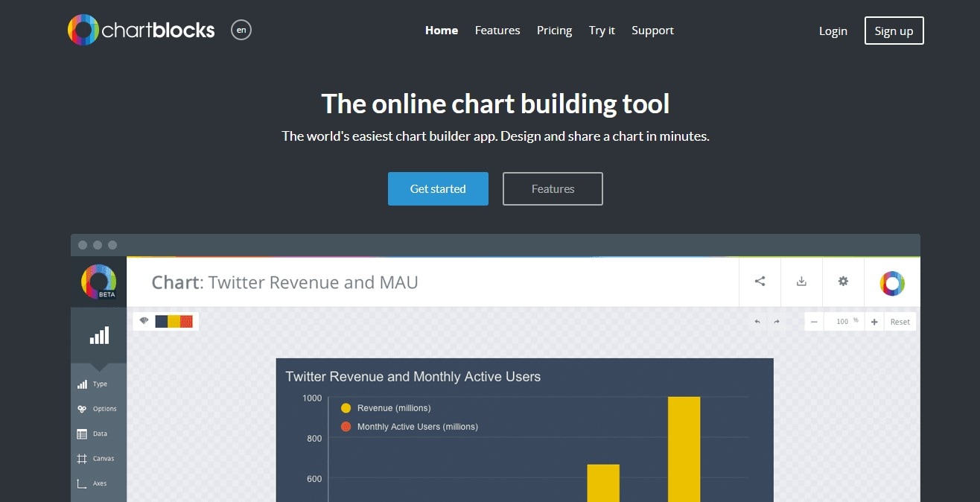Click the undo arrow icon
Image resolution: width=980 pixels, height=502 pixels.
click(757, 322)
